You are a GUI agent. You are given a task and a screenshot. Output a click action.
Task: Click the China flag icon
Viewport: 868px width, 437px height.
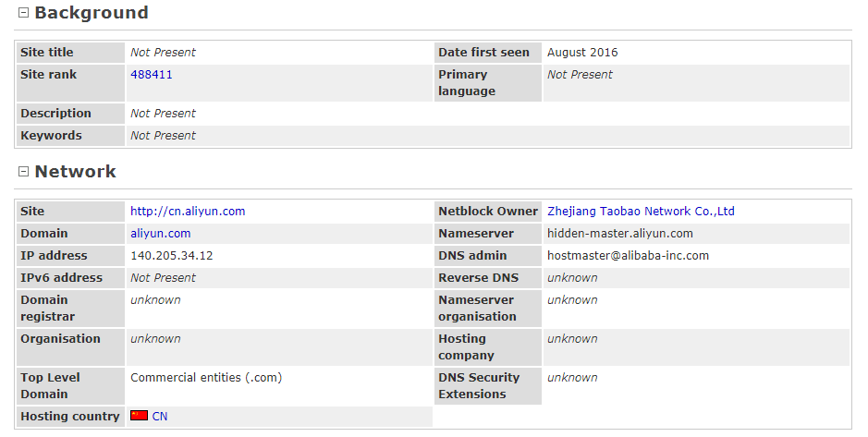139,416
